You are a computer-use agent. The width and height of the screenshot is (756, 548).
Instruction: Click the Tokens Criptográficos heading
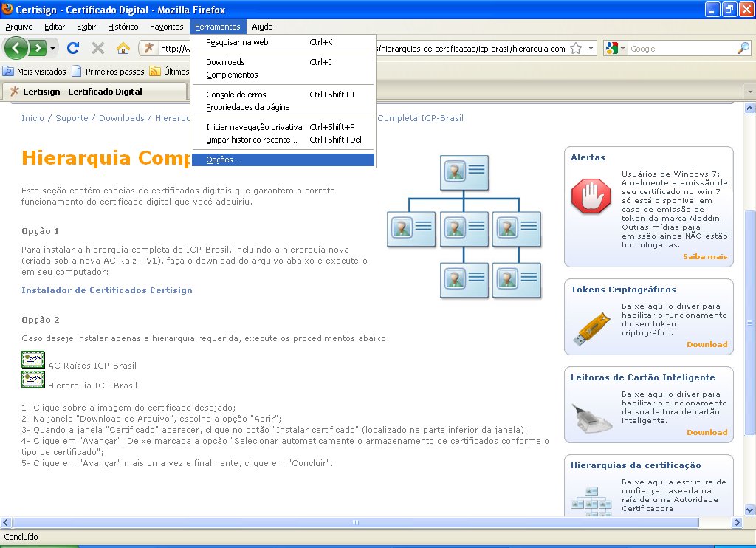(623, 290)
